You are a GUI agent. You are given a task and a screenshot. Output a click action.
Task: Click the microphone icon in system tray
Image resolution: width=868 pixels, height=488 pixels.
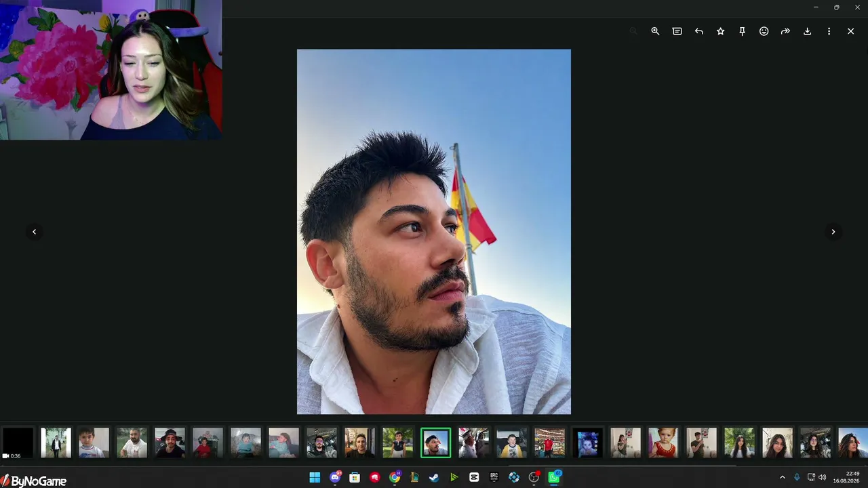[x=797, y=477]
